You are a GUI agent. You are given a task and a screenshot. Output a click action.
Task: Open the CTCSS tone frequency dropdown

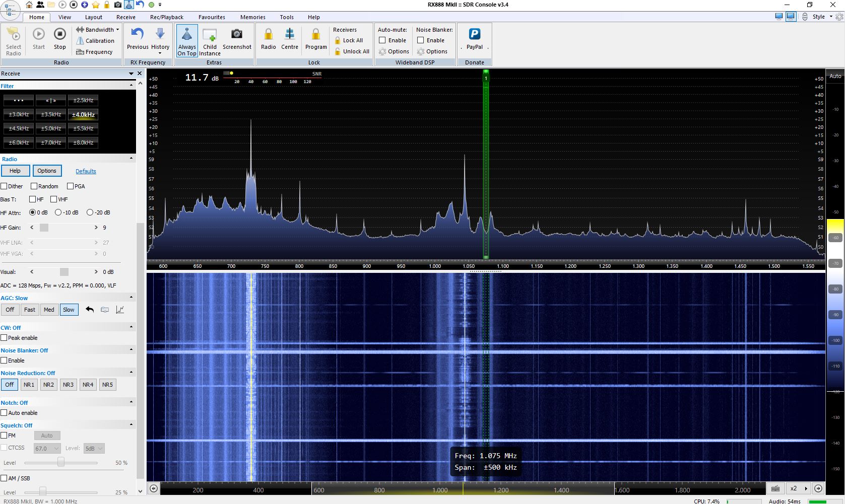pyautogui.click(x=46, y=448)
